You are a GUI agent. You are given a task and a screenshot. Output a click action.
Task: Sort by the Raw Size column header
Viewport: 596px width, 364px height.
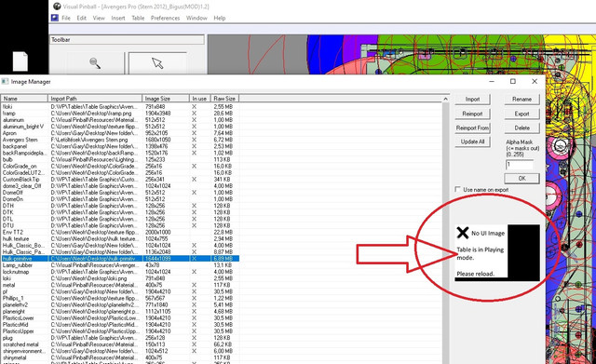[x=225, y=99]
